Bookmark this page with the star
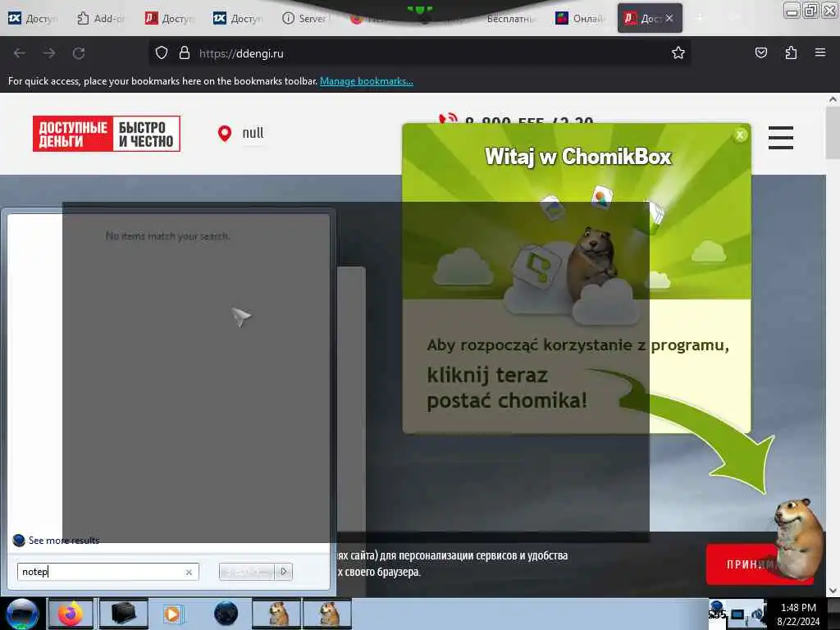 pos(678,52)
